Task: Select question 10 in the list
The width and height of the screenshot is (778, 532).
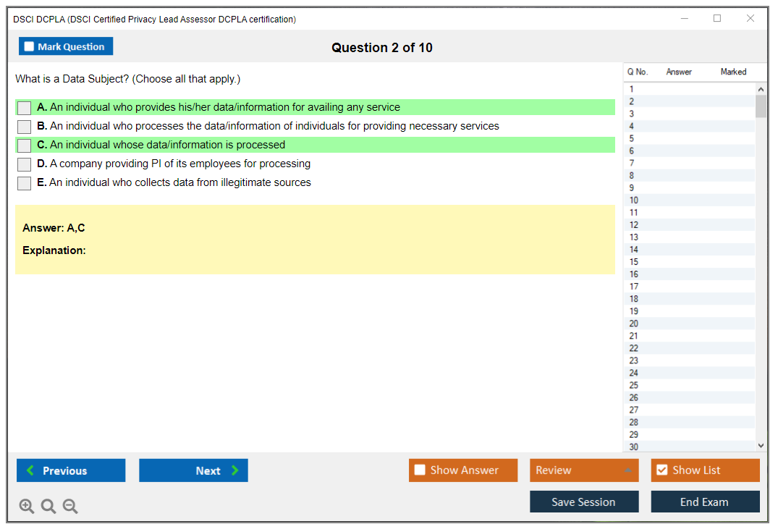Action: pos(634,200)
